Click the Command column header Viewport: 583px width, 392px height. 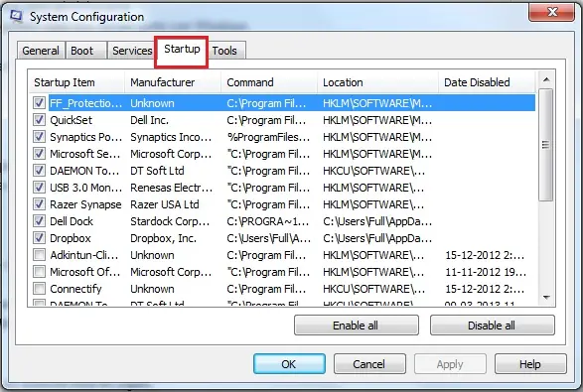tap(269, 82)
